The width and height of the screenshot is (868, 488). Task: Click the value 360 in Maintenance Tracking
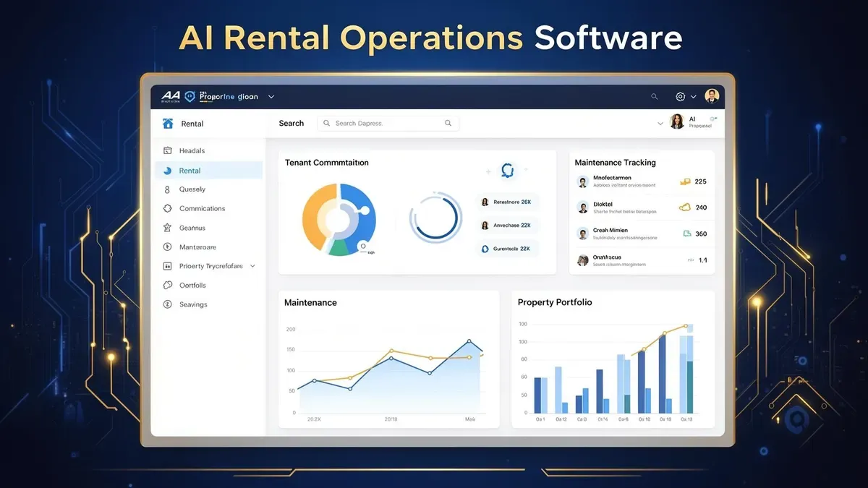coord(701,234)
